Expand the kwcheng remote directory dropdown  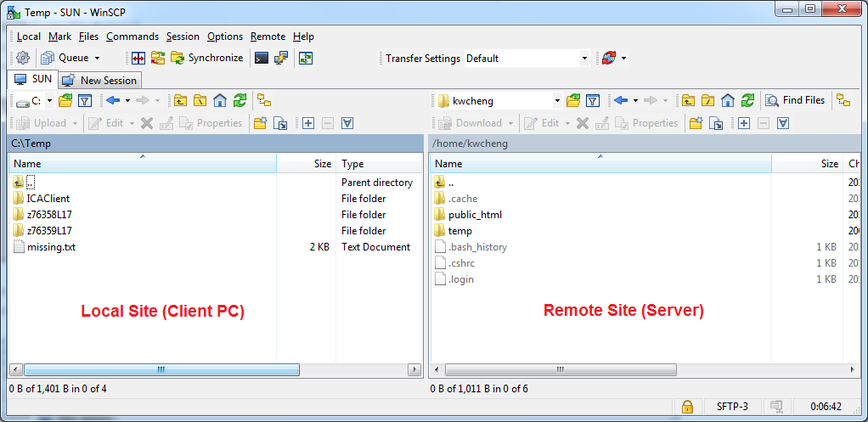[x=557, y=101]
